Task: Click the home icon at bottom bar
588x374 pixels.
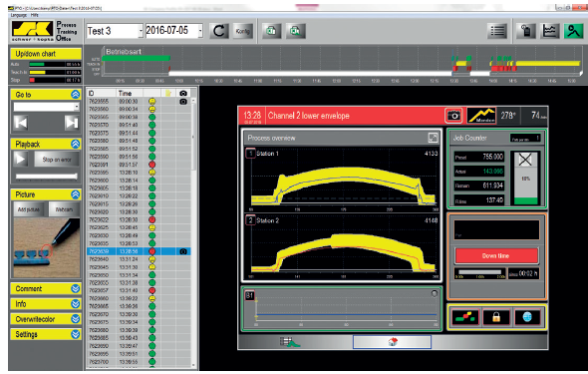Action: (x=393, y=342)
